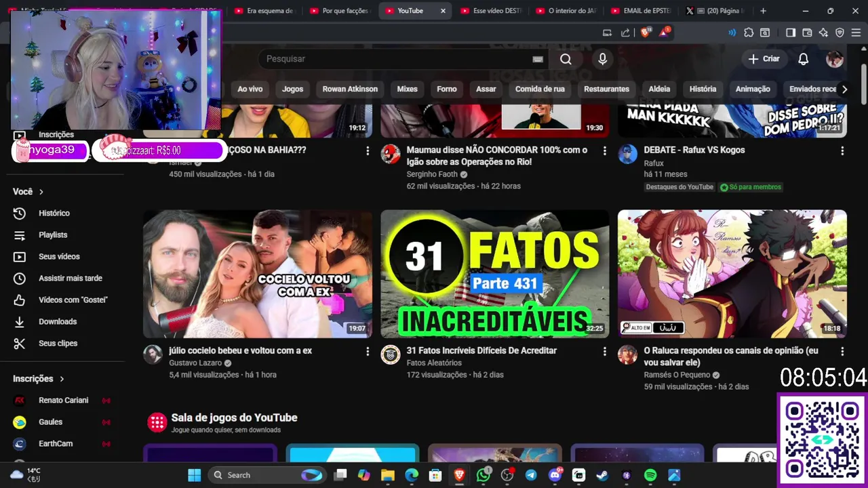Click the YouTube search magnifier button

tap(566, 59)
